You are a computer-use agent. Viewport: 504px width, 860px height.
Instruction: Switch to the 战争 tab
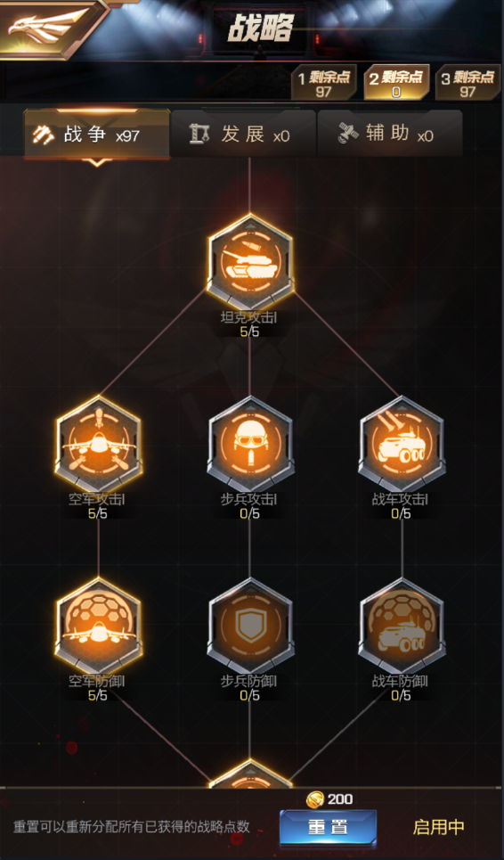point(97,135)
